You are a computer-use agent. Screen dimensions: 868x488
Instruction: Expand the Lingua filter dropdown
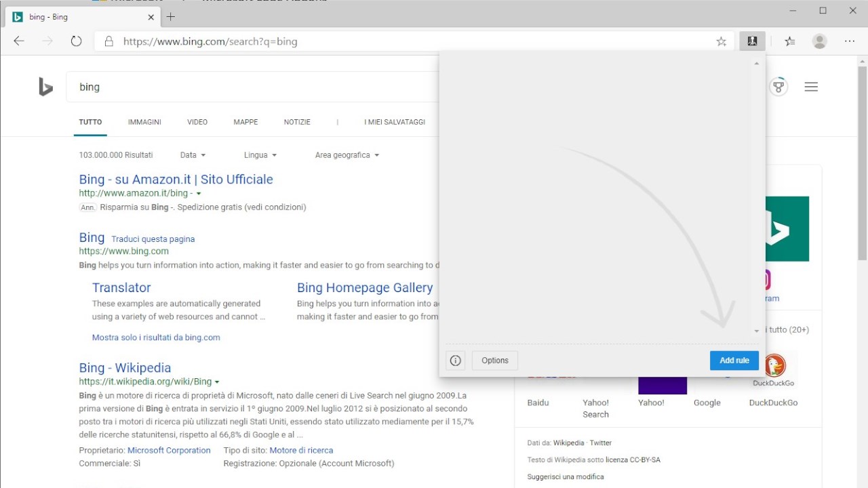(260, 155)
